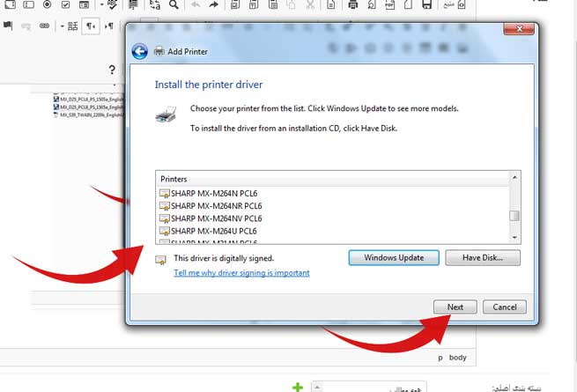This screenshot has width=577, height=392.
Task: Click the Preview page icon in toolbar
Action: (x=372, y=4)
